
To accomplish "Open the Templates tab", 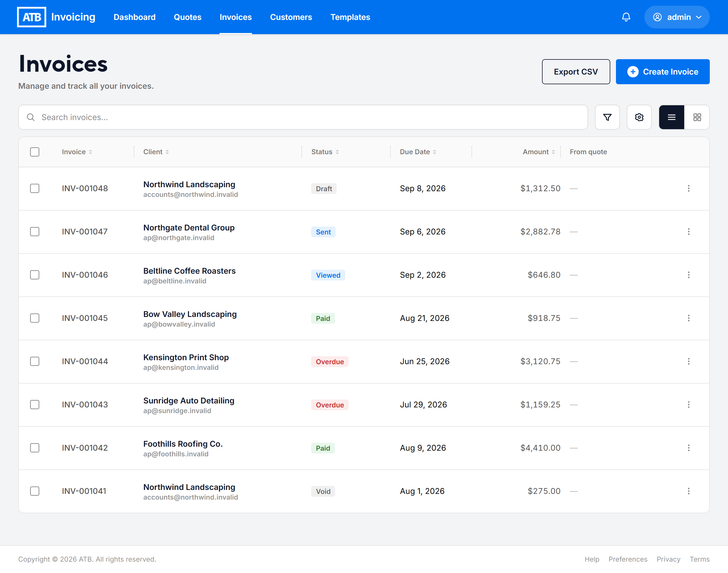I will 350,17.
